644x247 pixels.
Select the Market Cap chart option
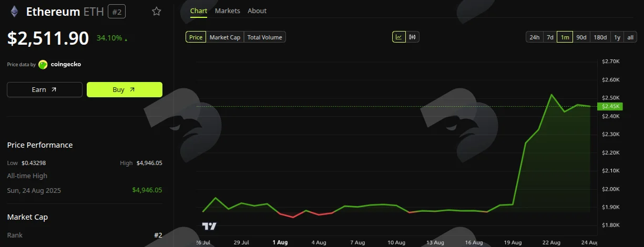click(225, 37)
